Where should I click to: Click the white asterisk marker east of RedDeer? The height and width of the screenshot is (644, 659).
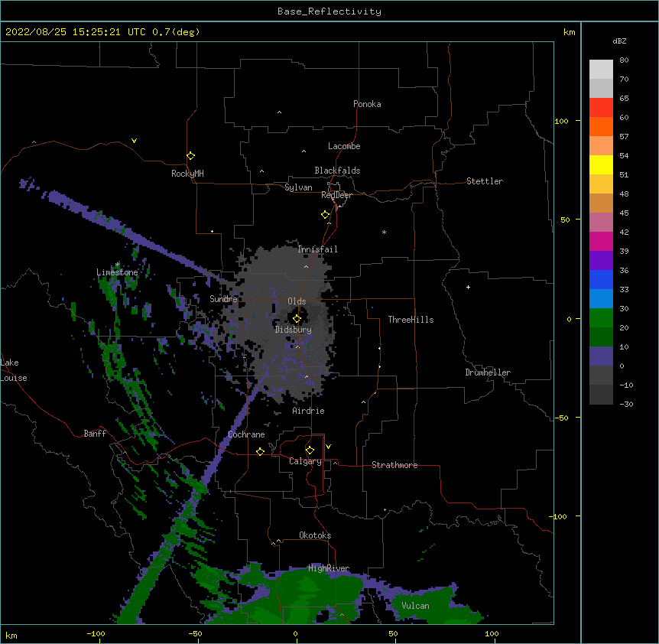[x=384, y=232]
